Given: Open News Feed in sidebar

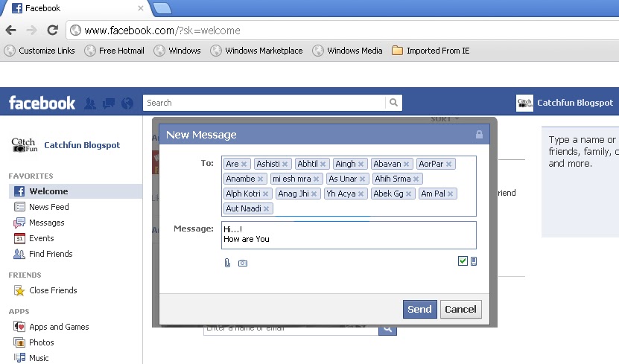Looking at the screenshot, I should 42,207.
